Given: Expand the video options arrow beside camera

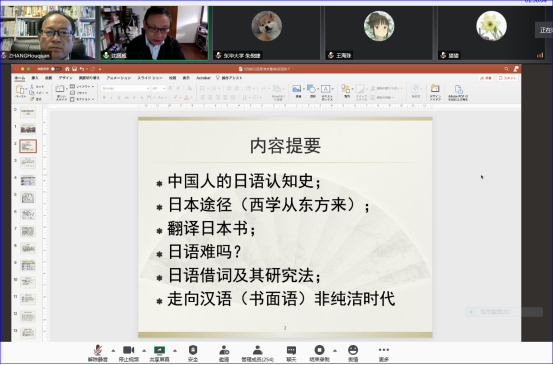Looking at the screenshot, I should (x=144, y=351).
